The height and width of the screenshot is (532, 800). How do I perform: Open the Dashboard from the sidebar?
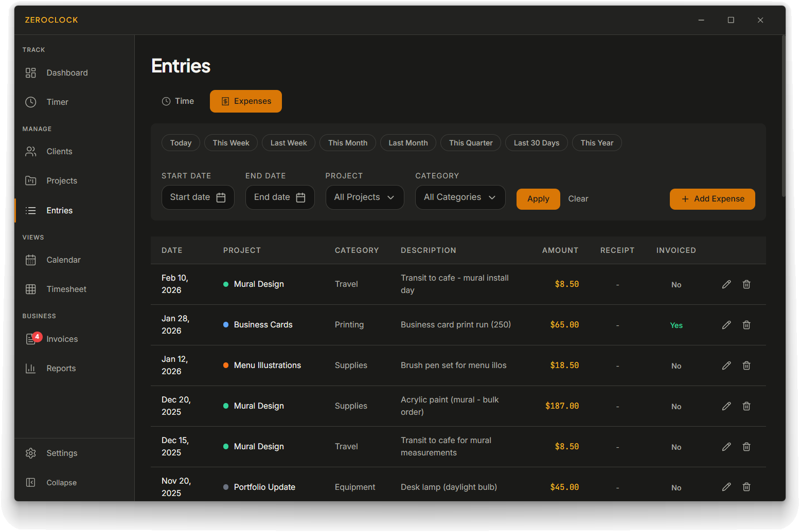coord(67,73)
